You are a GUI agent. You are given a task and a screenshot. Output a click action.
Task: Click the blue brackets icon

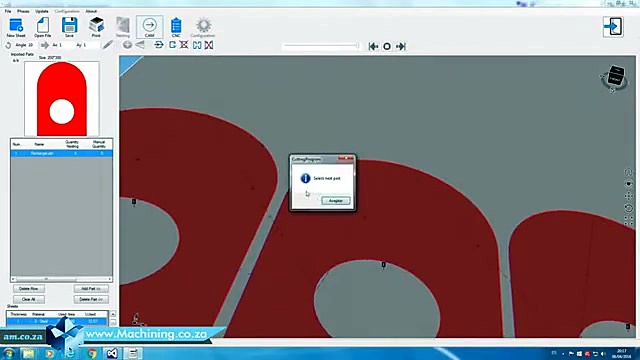(x=197, y=45)
